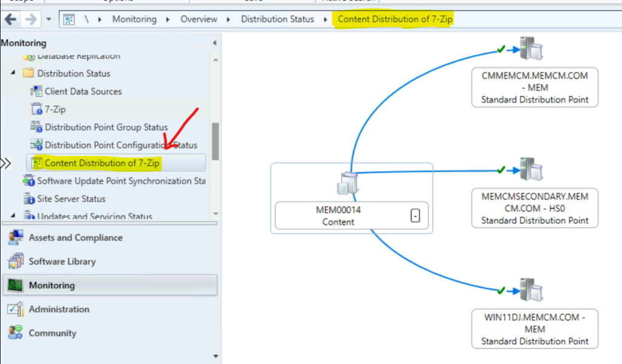This screenshot has width=622, height=364.
Task: Click the Distribution Status folder icon
Action: [29, 73]
